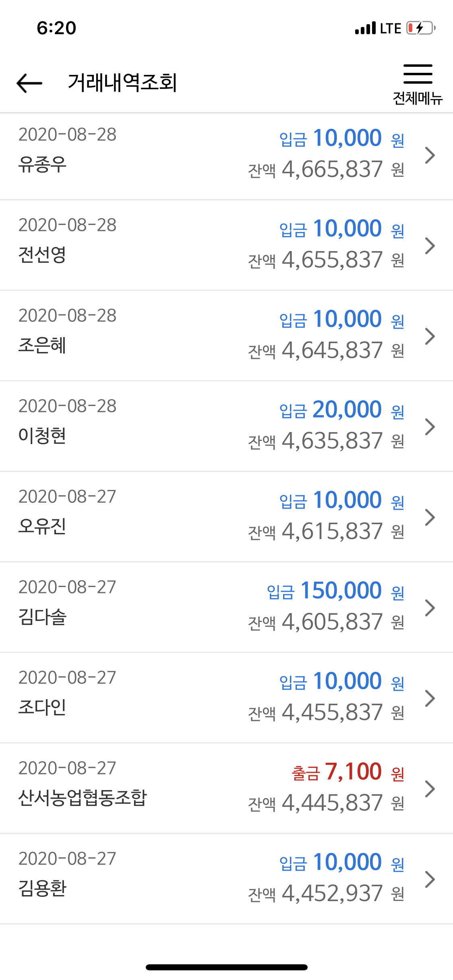Expand details chevron for 유종우 transaction
Screen dimensions: 453x980
pyautogui.click(x=430, y=155)
